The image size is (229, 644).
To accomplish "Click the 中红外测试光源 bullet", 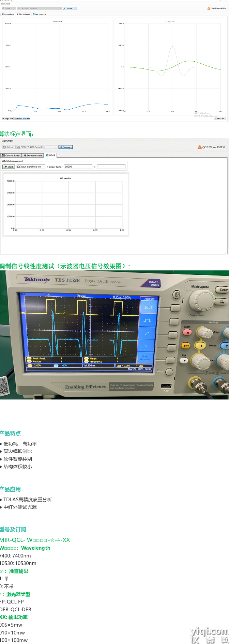I will click(x=19, y=507).
